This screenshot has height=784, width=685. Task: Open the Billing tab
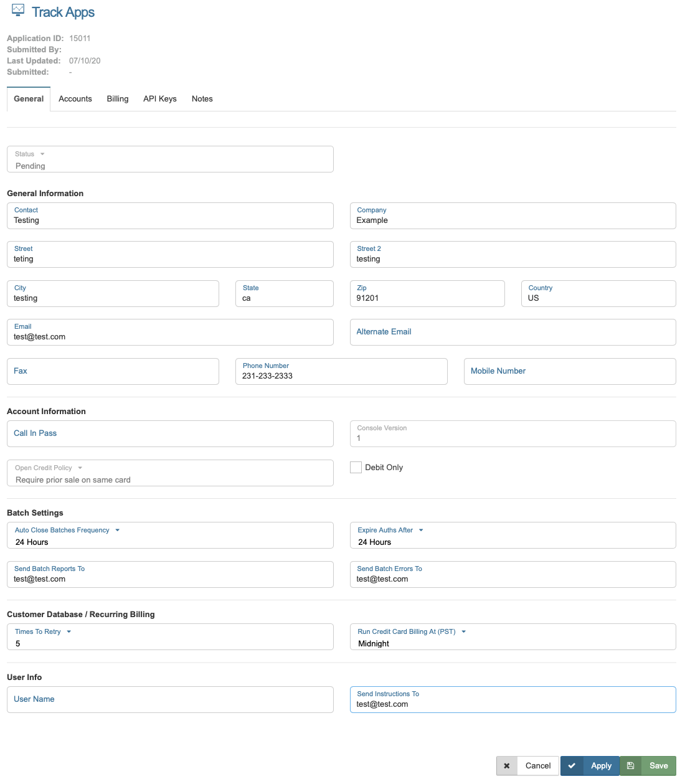tap(118, 99)
